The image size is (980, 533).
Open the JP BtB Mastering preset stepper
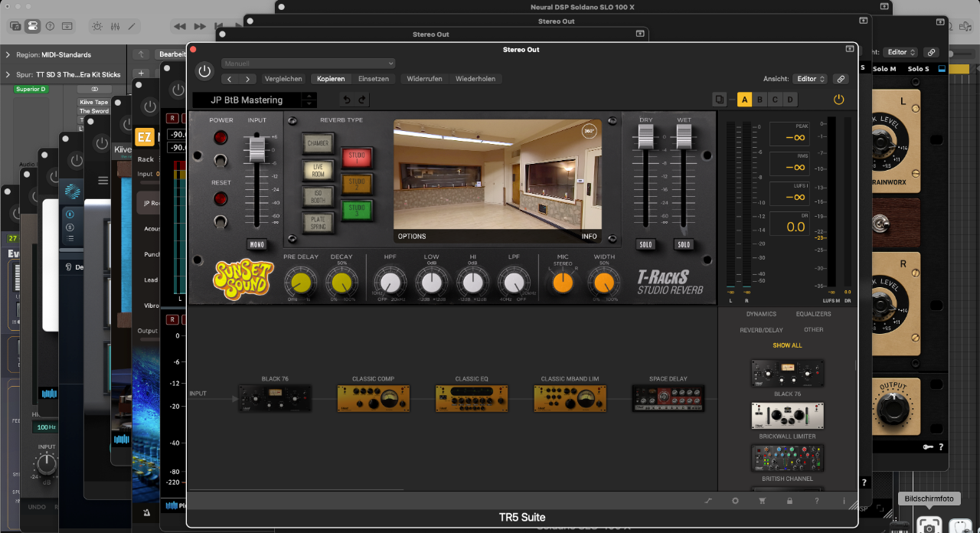click(x=309, y=100)
